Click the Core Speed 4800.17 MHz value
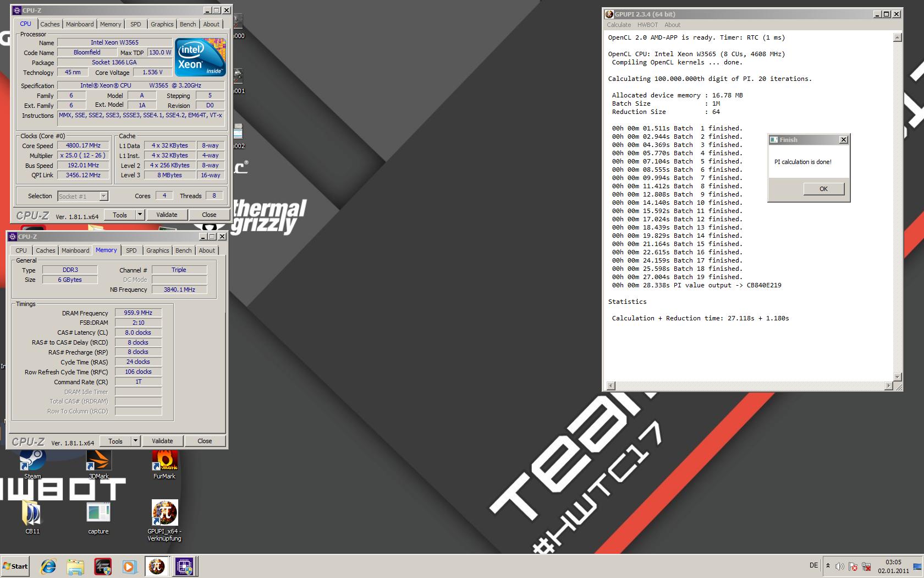This screenshot has width=924, height=578. click(x=83, y=146)
